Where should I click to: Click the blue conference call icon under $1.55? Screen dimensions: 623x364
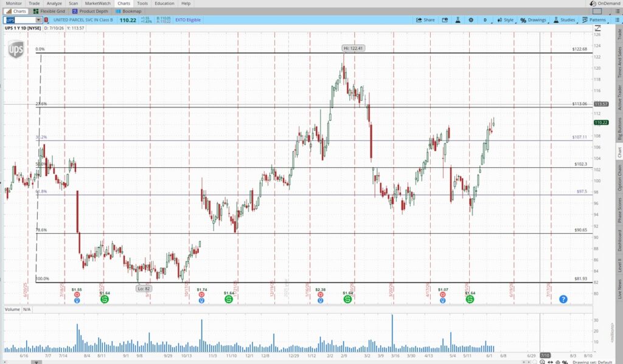point(77,300)
